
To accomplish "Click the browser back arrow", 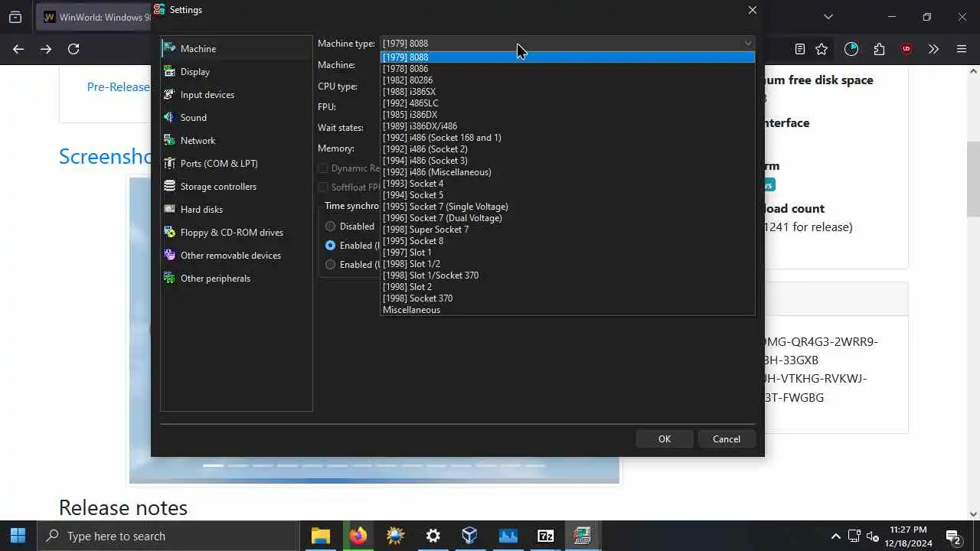I will point(18,49).
